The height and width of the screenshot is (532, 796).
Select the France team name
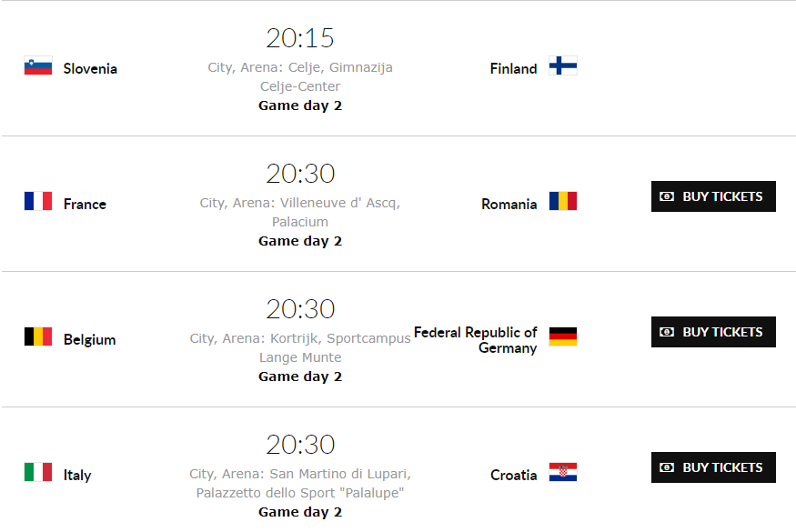click(x=85, y=204)
